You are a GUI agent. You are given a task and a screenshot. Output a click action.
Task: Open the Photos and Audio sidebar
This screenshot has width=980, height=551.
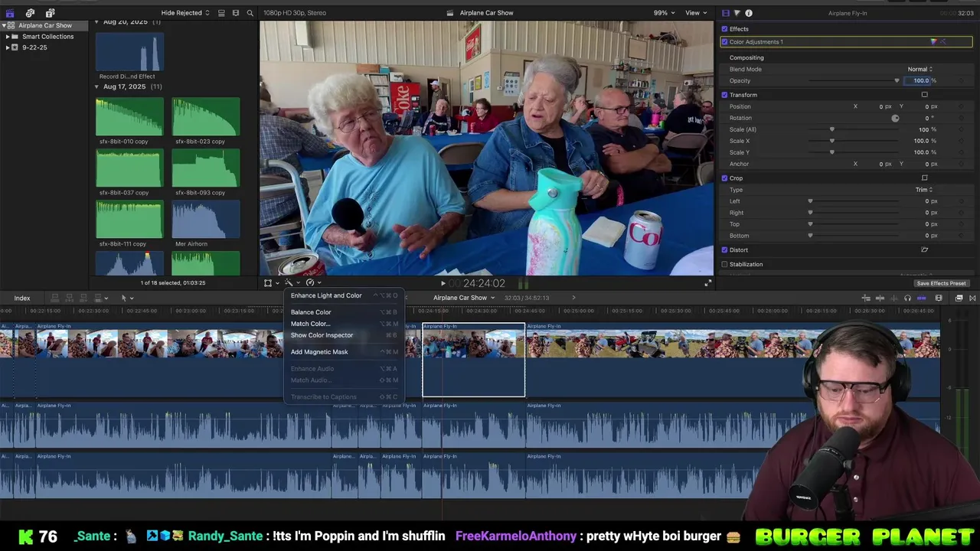[x=30, y=13]
